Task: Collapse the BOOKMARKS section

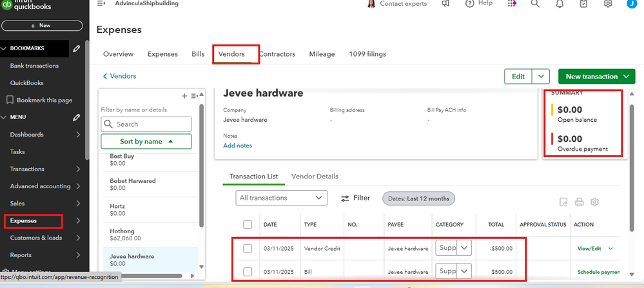Action: [4, 48]
